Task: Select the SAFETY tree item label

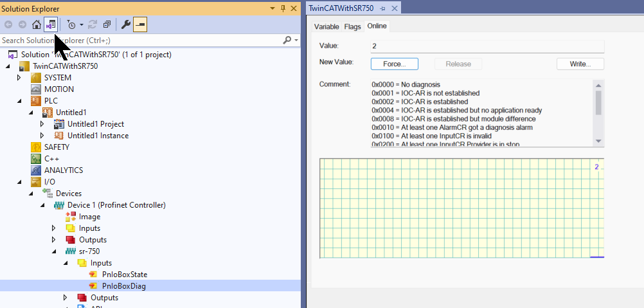Action: pos(57,147)
